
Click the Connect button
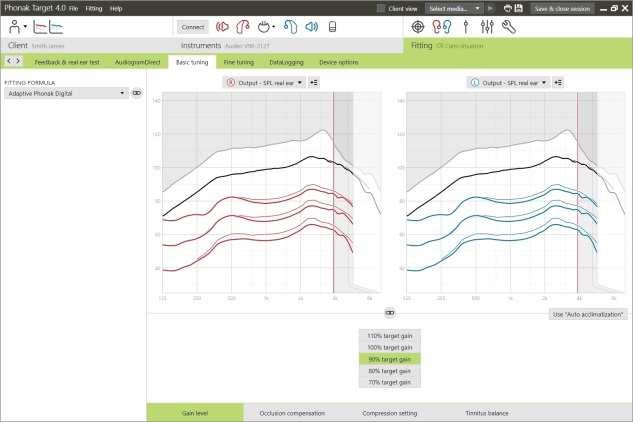pos(193,27)
